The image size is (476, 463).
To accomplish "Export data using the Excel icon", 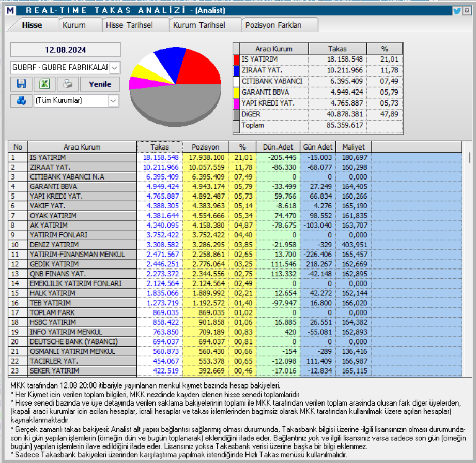I will [x=44, y=84].
